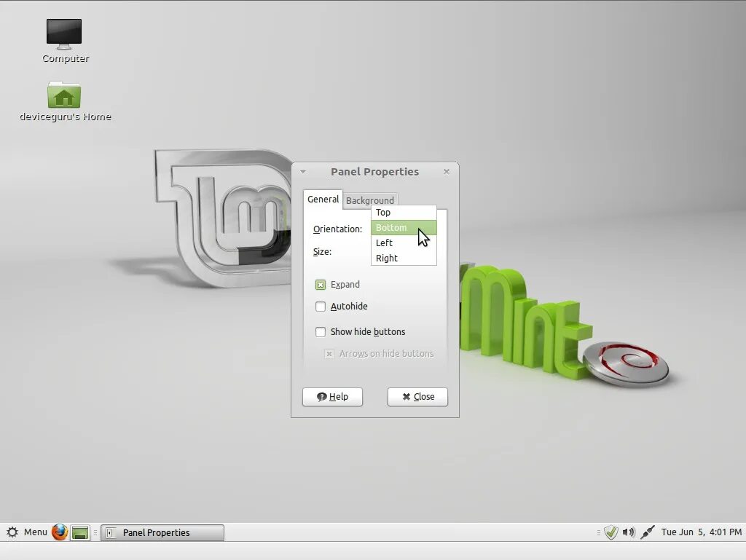Open the volume control speaker icon
This screenshot has width=746, height=560.
629,532
